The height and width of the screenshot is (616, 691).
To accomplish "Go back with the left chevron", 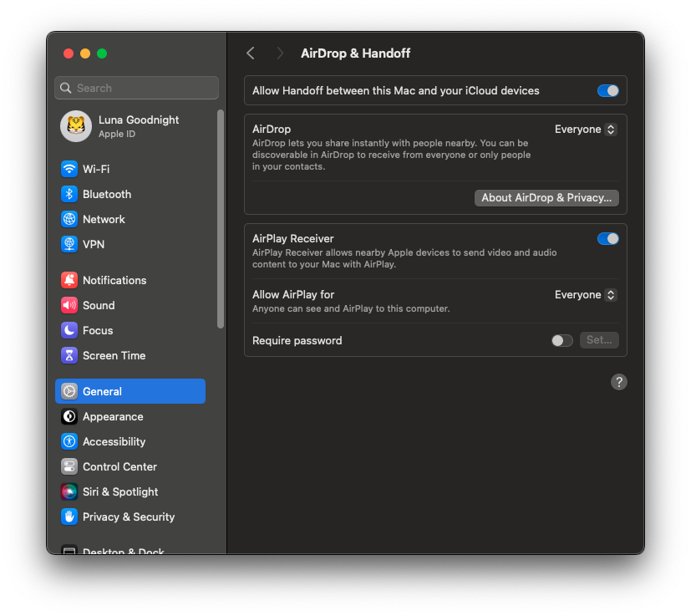I will pos(251,53).
